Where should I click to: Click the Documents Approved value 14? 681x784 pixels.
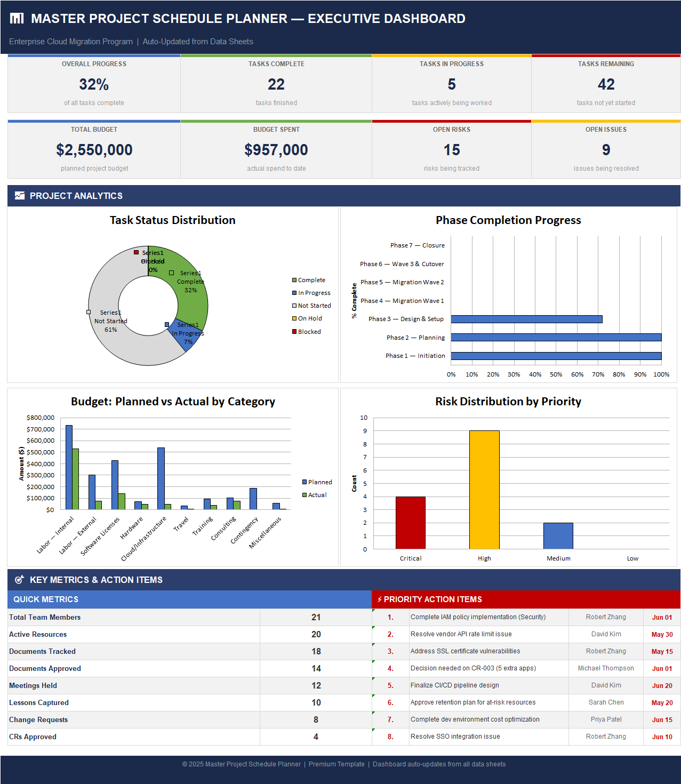pos(316,668)
